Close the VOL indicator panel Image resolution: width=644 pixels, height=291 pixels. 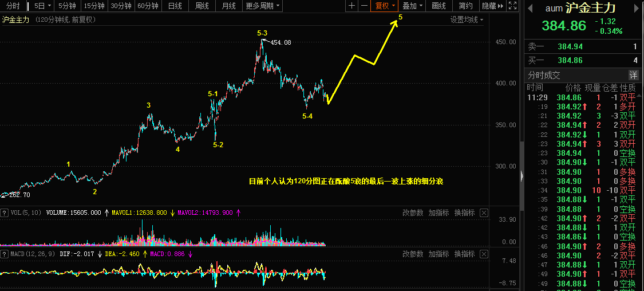[x=484, y=213]
